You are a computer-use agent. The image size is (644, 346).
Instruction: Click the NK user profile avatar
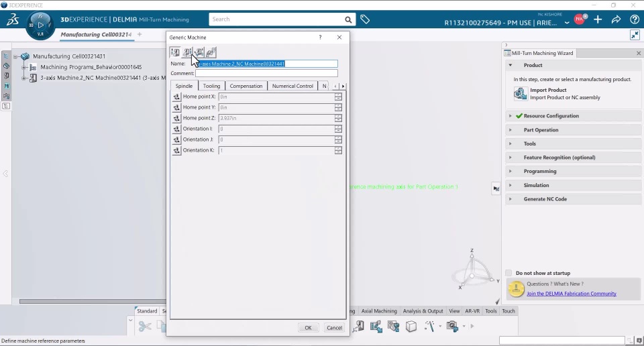[580, 19]
